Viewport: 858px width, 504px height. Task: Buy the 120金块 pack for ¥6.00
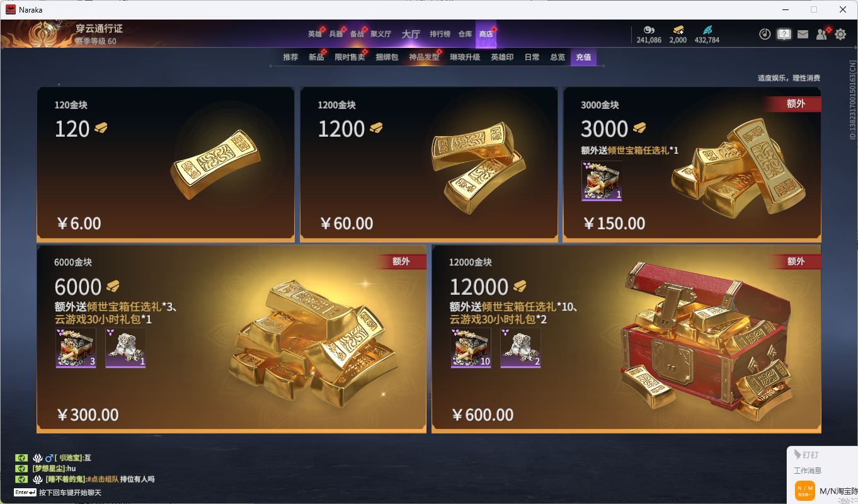[x=166, y=164]
